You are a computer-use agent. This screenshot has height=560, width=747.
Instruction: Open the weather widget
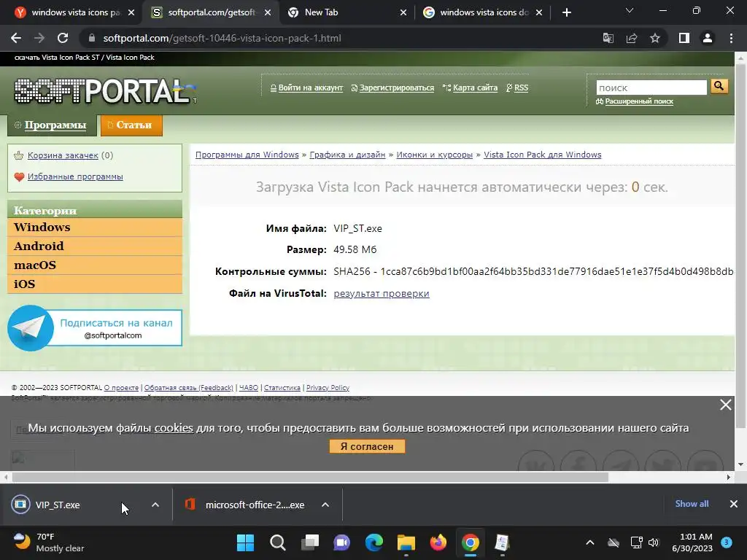[x=49, y=542]
